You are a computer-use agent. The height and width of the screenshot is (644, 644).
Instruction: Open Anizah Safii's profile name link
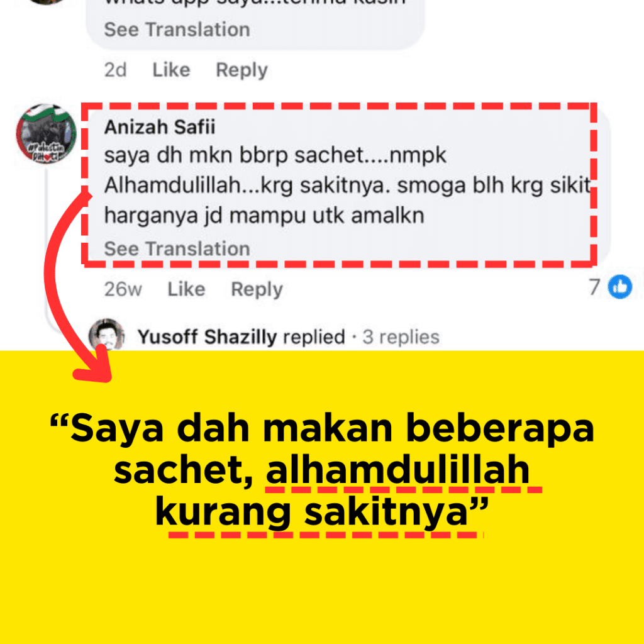pos(159,127)
